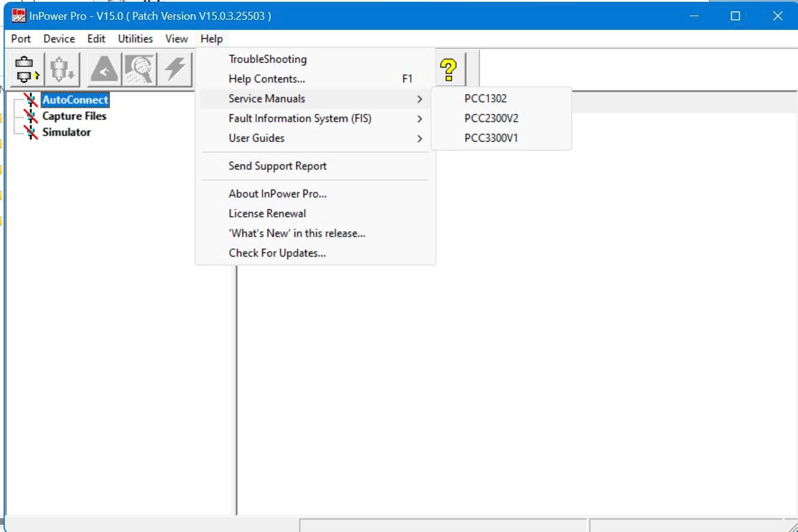Click the connect-to-port toolbar icon
The height and width of the screenshot is (532, 798).
[27, 69]
